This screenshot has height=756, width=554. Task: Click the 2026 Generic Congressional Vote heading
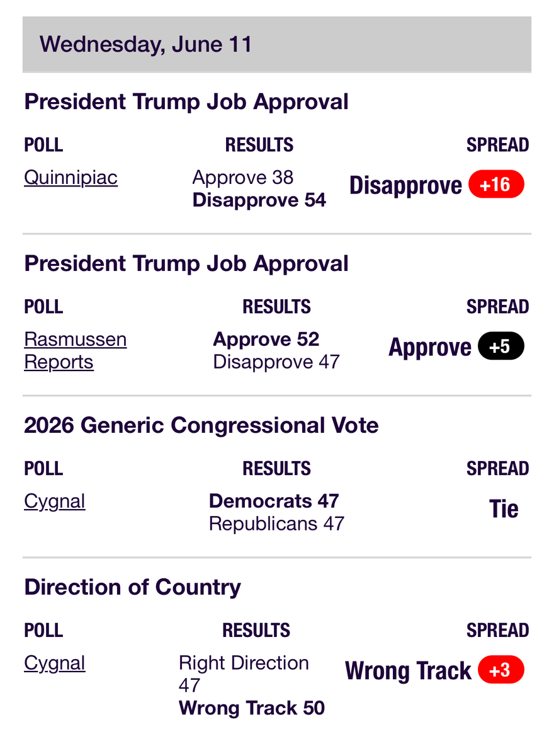coord(201,425)
